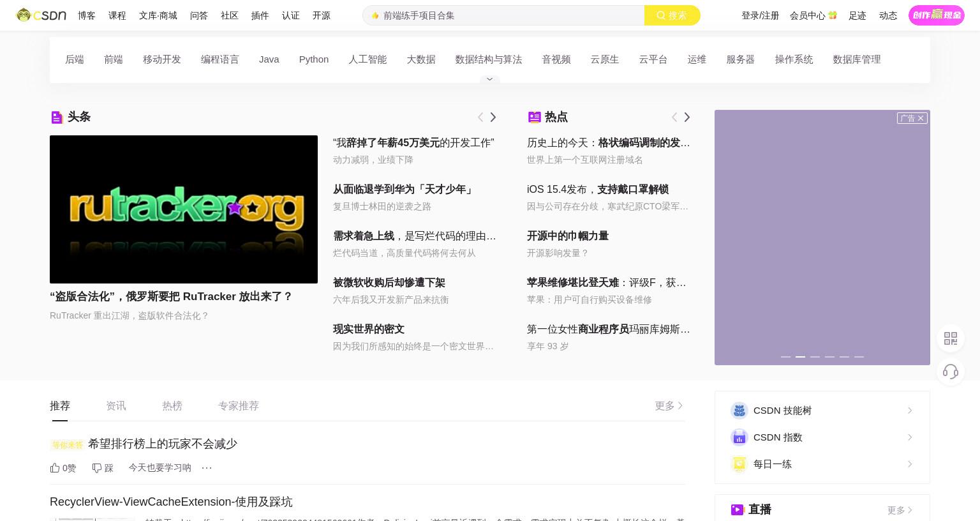Go to next 头条 headlines page
980x521 pixels.
(493, 117)
